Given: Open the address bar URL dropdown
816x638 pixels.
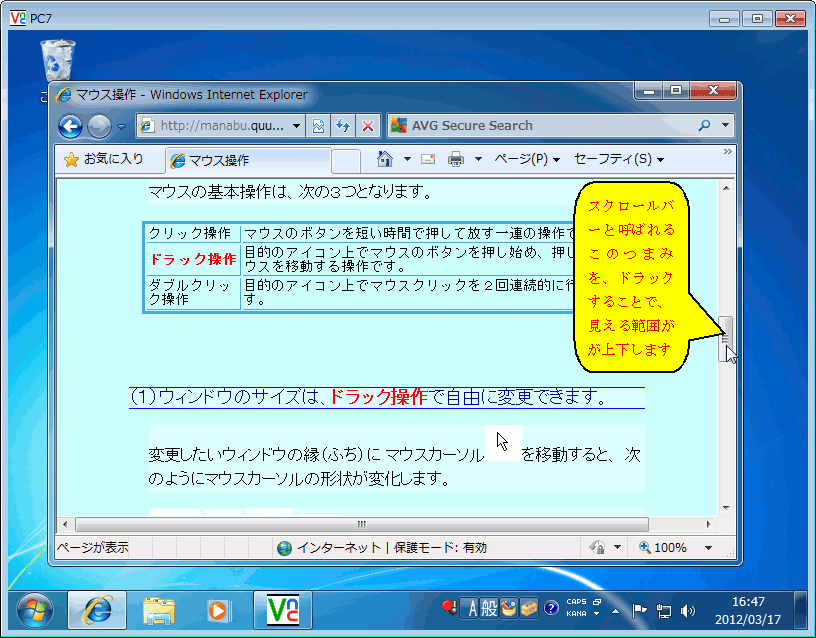Looking at the screenshot, I should [298, 126].
